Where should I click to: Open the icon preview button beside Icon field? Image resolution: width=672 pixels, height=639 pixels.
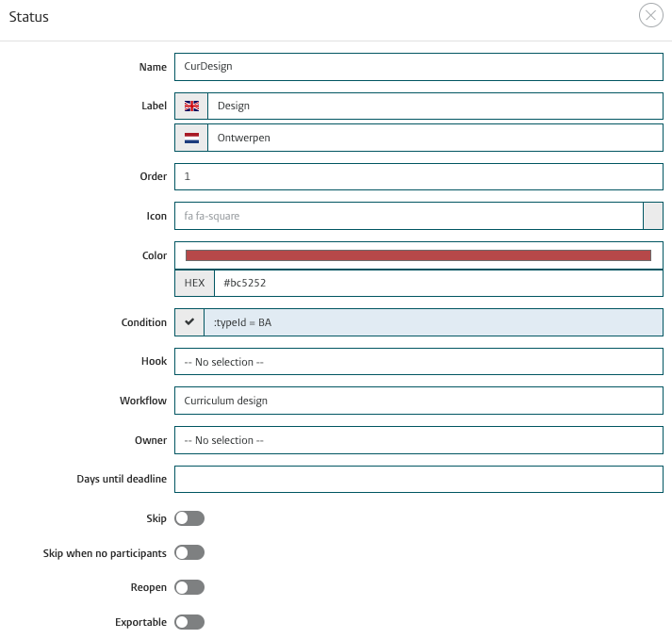point(653,216)
